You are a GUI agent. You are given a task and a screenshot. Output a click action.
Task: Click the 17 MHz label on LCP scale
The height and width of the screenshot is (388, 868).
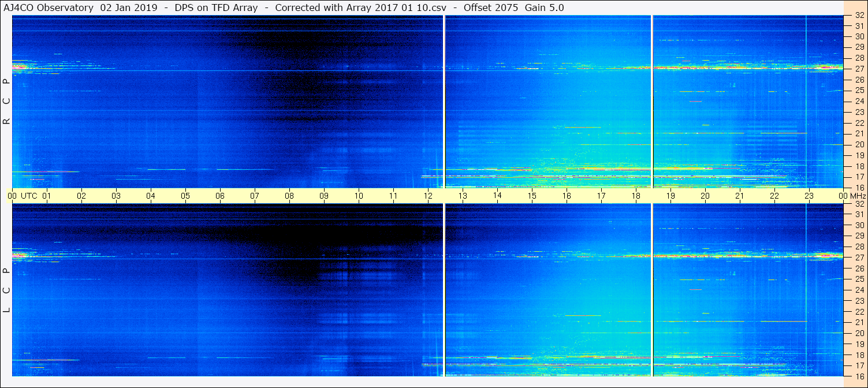(859, 365)
